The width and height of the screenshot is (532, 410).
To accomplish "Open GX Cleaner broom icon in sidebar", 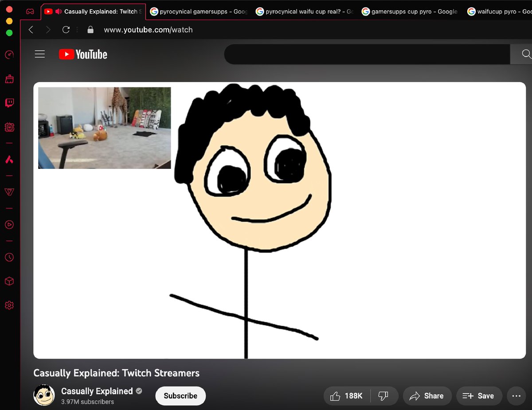I will point(9,79).
